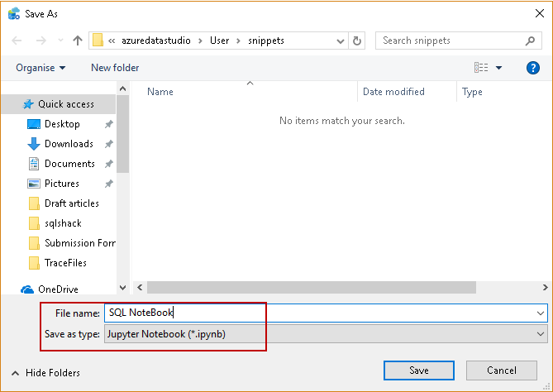Image resolution: width=553 pixels, height=392 pixels.
Task: Click the Change your view icon
Action: pos(482,68)
